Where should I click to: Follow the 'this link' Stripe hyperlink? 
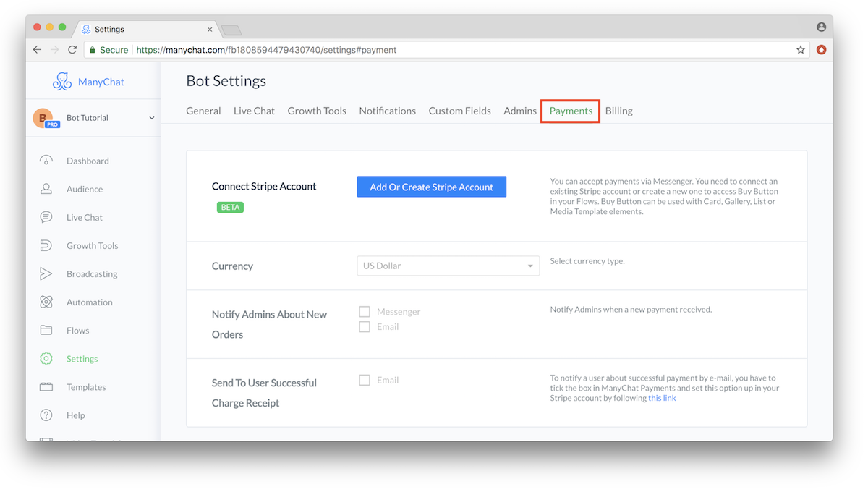click(x=662, y=398)
